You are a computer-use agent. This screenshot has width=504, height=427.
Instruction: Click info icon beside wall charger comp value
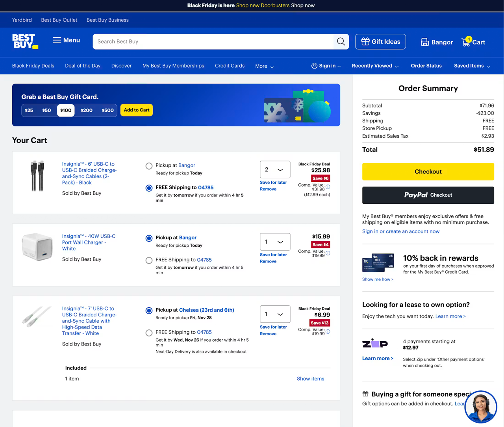[x=328, y=253]
